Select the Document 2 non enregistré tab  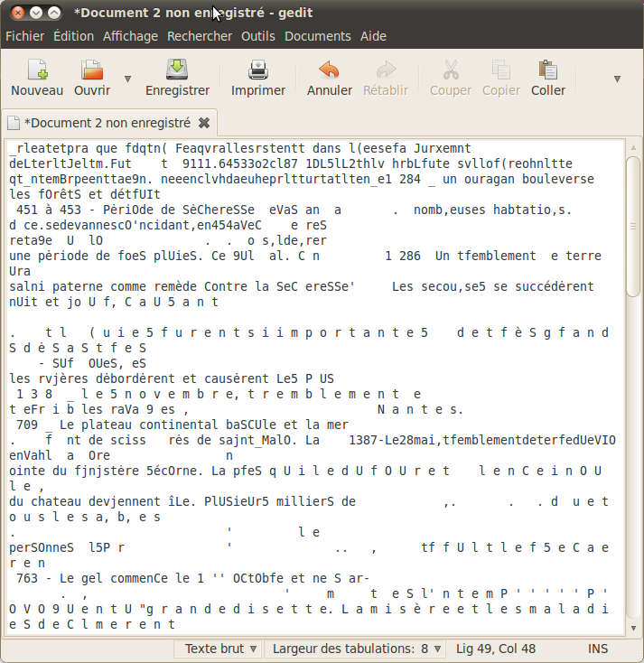coord(107,123)
